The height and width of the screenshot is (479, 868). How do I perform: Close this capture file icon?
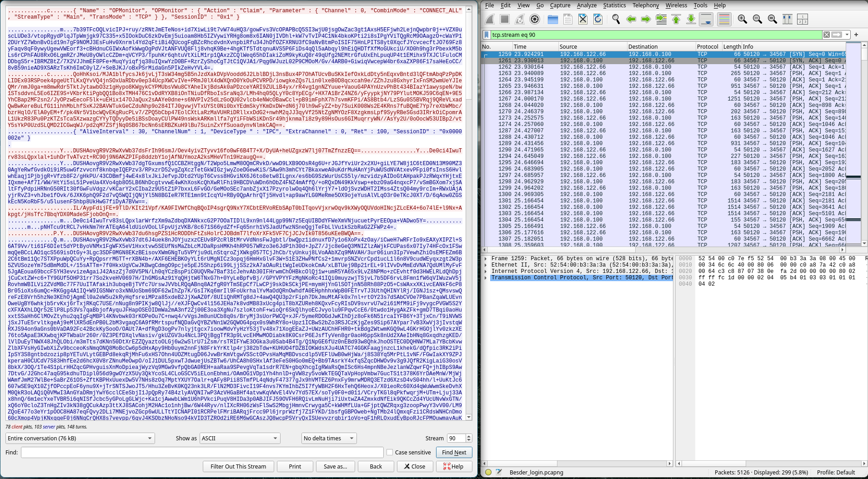pyautogui.click(x=583, y=19)
